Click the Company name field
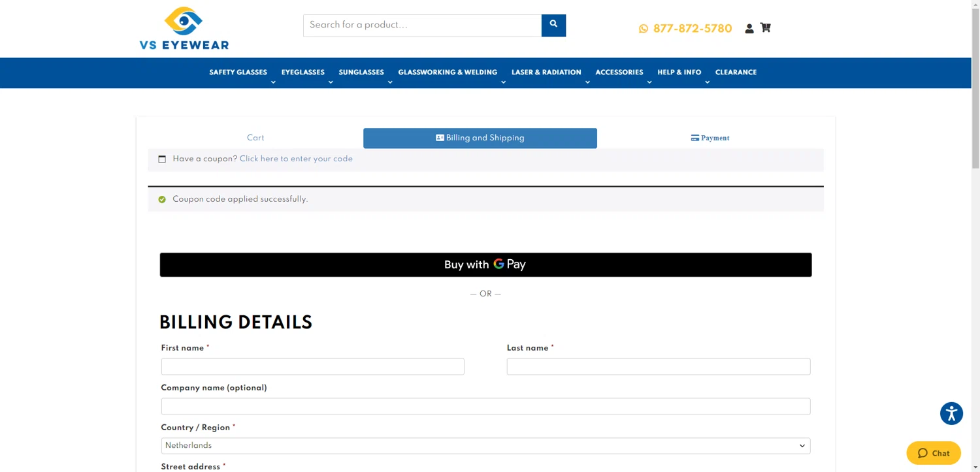Screen dimensions: 980x472 485,406
